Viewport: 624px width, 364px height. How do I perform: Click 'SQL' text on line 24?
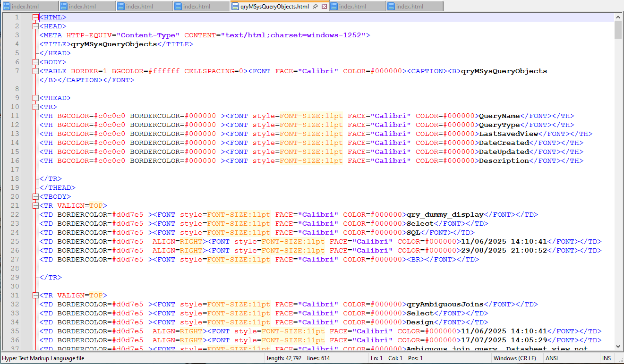point(413,232)
